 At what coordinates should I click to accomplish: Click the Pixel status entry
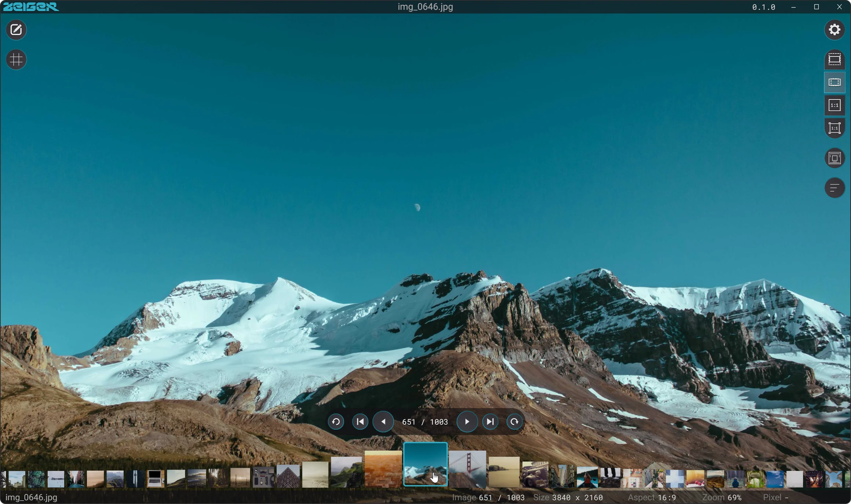[x=776, y=497]
